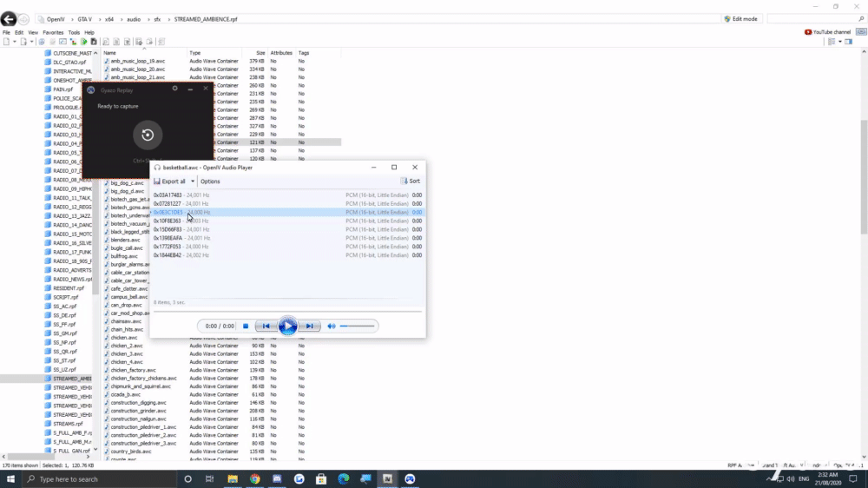Select construction_digging.awc file
Screen dimensions: 868x488
138,403
